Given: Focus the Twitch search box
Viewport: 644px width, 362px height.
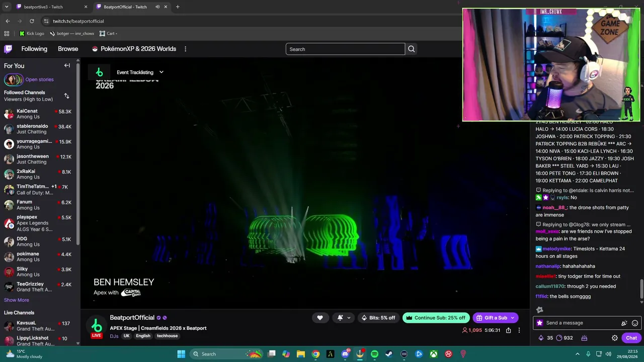Looking at the screenshot, I should coord(345,49).
